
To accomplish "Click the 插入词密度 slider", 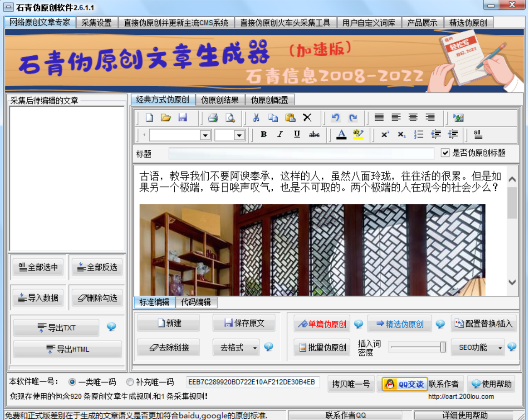I will pyautogui.click(x=417, y=347).
